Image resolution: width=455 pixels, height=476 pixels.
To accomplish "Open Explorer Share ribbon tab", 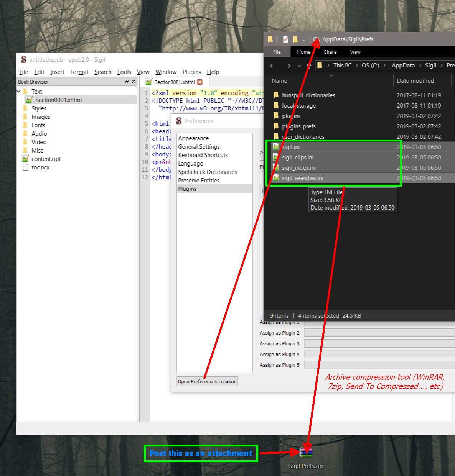I will click(x=330, y=52).
